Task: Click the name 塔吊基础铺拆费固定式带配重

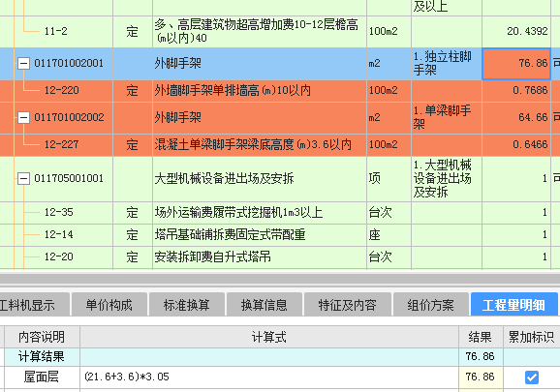Action: coord(230,234)
